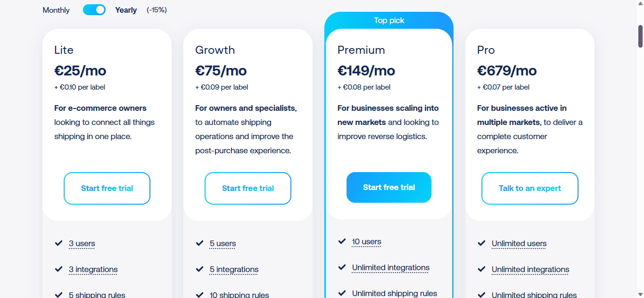Open tooltip for Pro Unlimited integrations

click(530, 270)
